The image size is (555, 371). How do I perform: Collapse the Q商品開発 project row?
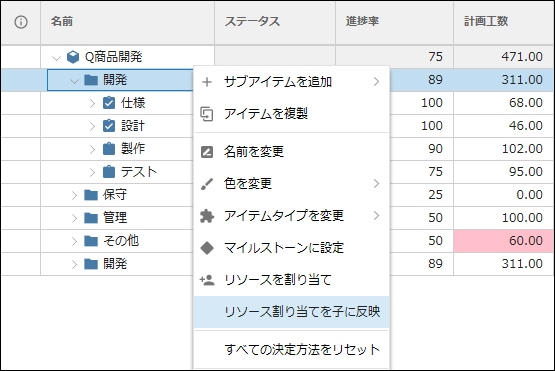click(x=56, y=58)
